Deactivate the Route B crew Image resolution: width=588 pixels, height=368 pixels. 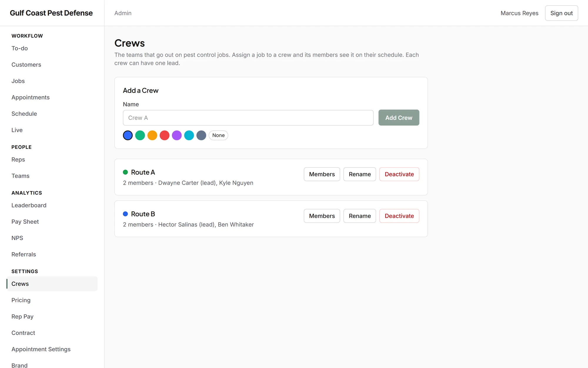pyautogui.click(x=399, y=216)
